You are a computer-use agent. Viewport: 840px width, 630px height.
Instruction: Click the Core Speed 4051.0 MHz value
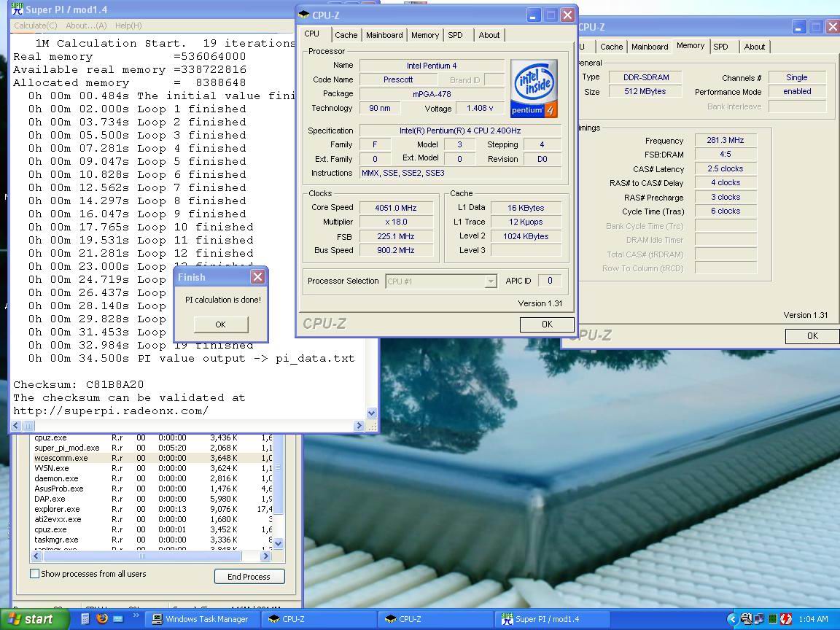396,208
